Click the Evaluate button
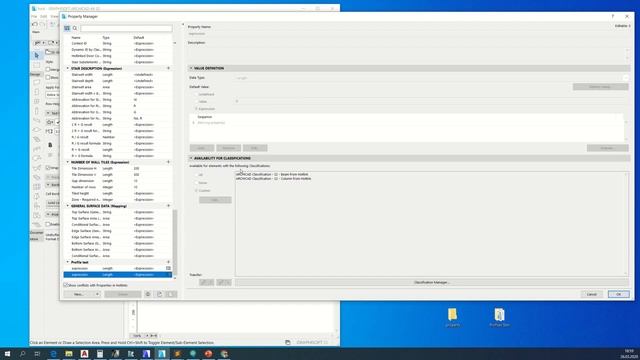 click(607, 148)
